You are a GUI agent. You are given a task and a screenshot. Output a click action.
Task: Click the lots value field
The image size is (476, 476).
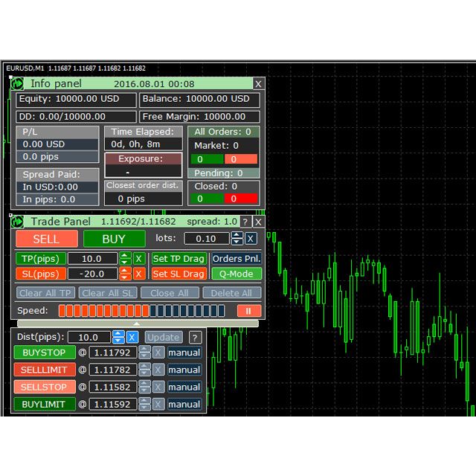(x=207, y=239)
